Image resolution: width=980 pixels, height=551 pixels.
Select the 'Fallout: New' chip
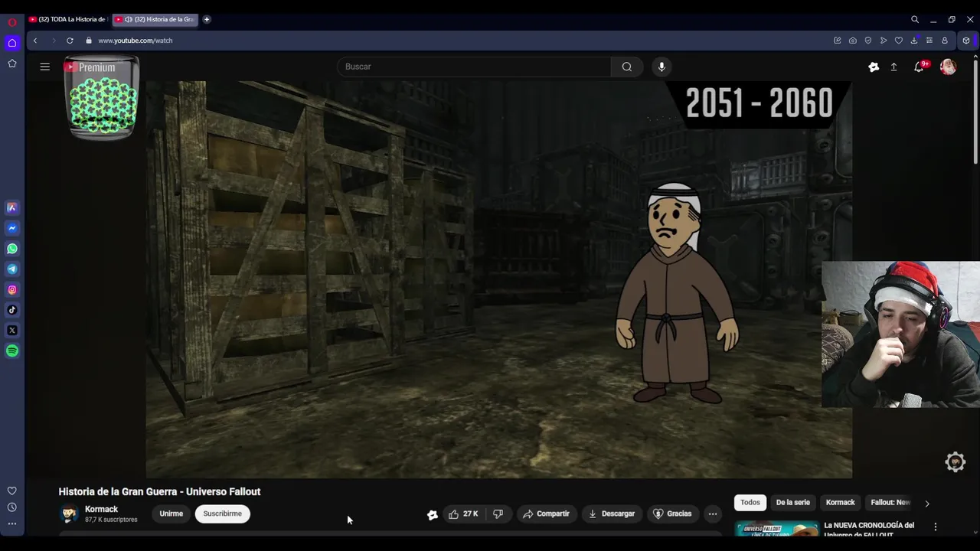tap(890, 502)
